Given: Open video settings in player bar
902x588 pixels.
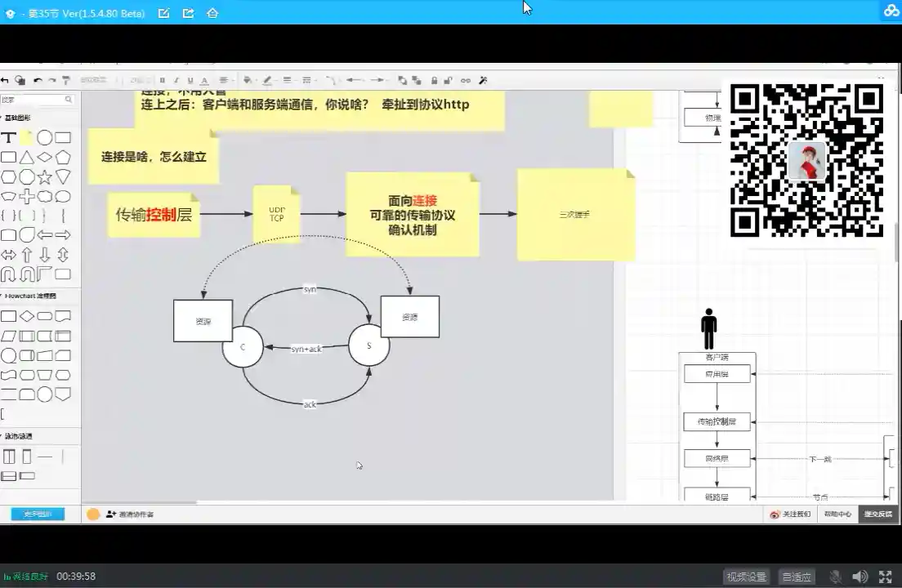Looking at the screenshot, I should [747, 577].
